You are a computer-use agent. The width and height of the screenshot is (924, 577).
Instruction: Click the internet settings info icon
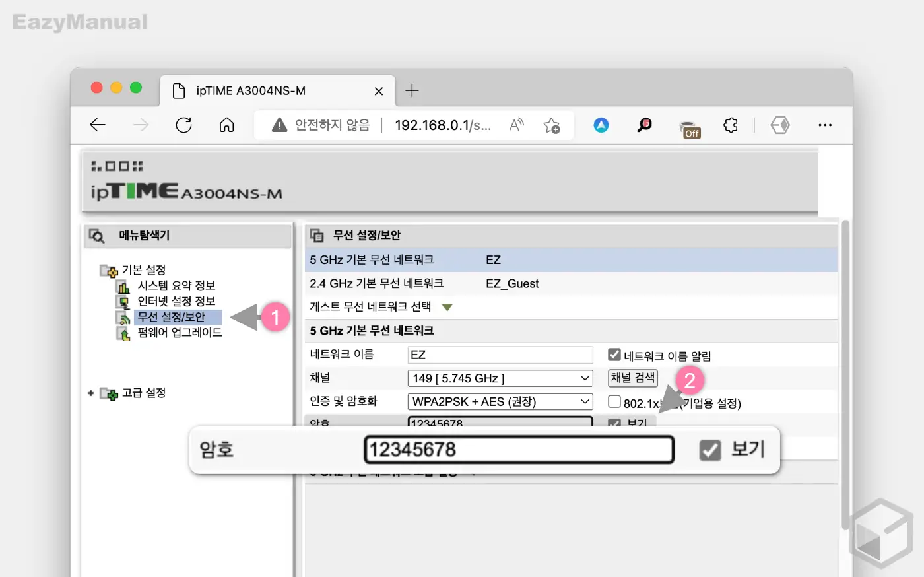pyautogui.click(x=123, y=302)
